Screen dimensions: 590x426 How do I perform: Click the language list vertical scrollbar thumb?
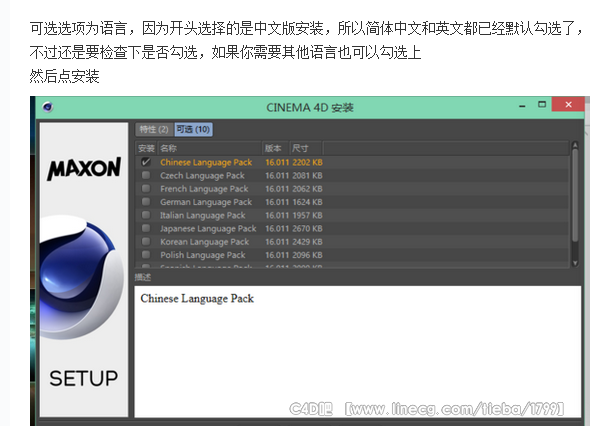(575, 196)
